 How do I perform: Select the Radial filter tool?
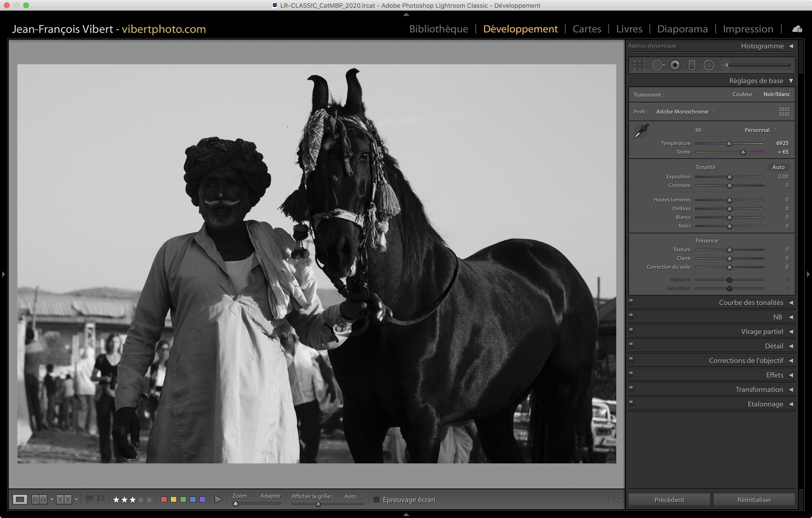pos(709,65)
